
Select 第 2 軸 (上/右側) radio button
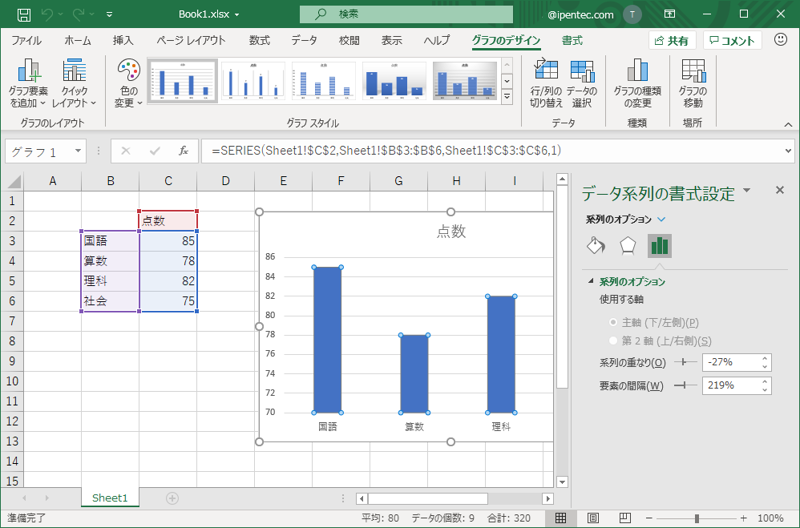point(613,340)
